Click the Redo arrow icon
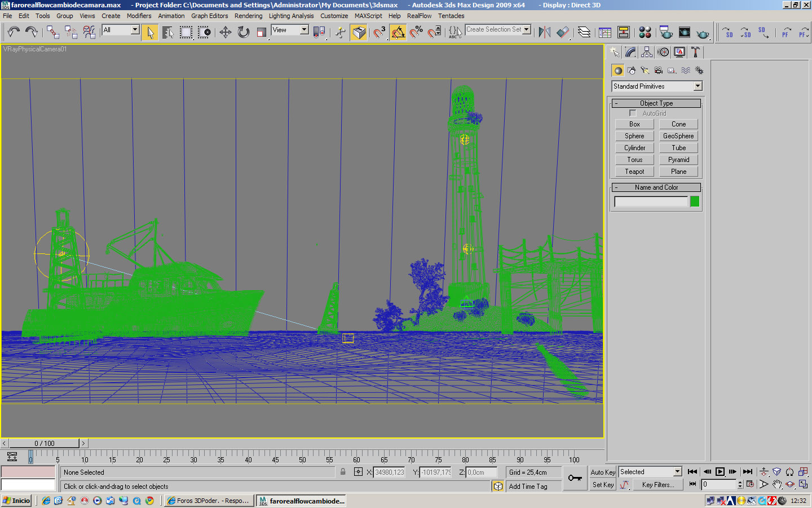This screenshot has width=812, height=508. tap(32, 32)
